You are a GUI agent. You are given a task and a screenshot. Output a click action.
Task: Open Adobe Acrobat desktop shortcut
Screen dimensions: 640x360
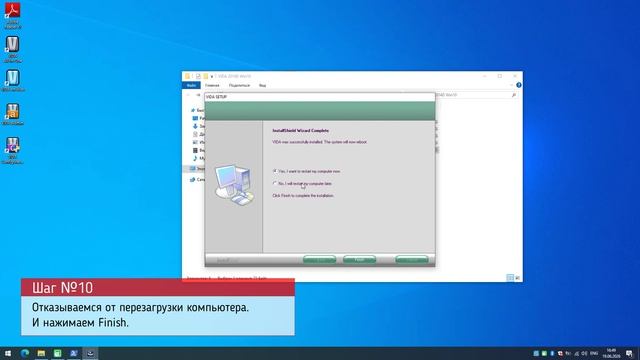tap(13, 15)
